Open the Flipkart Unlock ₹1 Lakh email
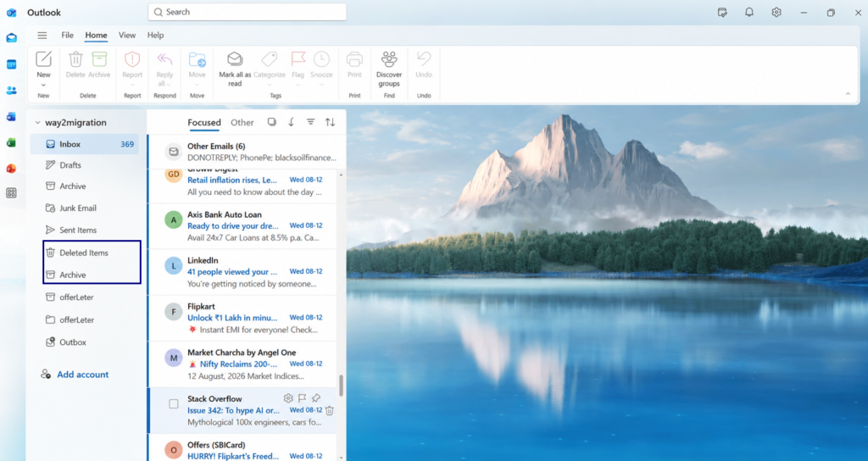This screenshot has width=868, height=461. (242, 318)
